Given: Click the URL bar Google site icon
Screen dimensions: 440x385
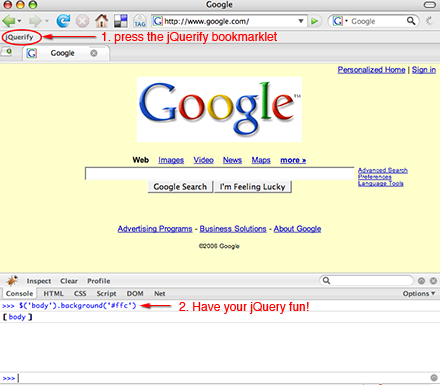Looking at the screenshot, I should click(158, 21).
